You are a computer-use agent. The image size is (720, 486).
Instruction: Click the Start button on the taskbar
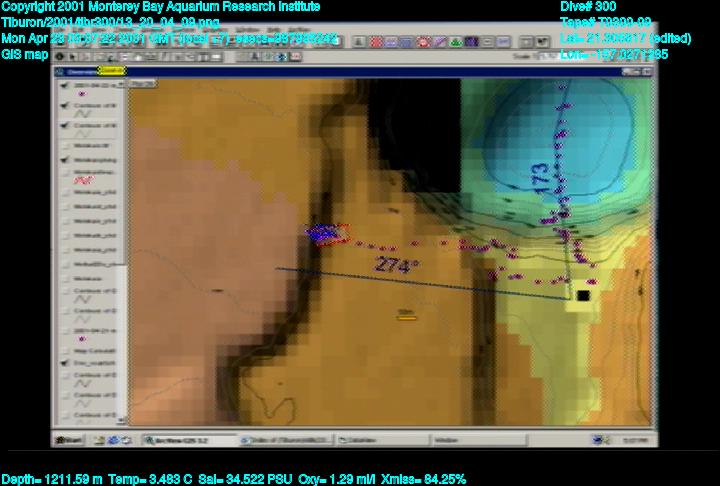69,440
